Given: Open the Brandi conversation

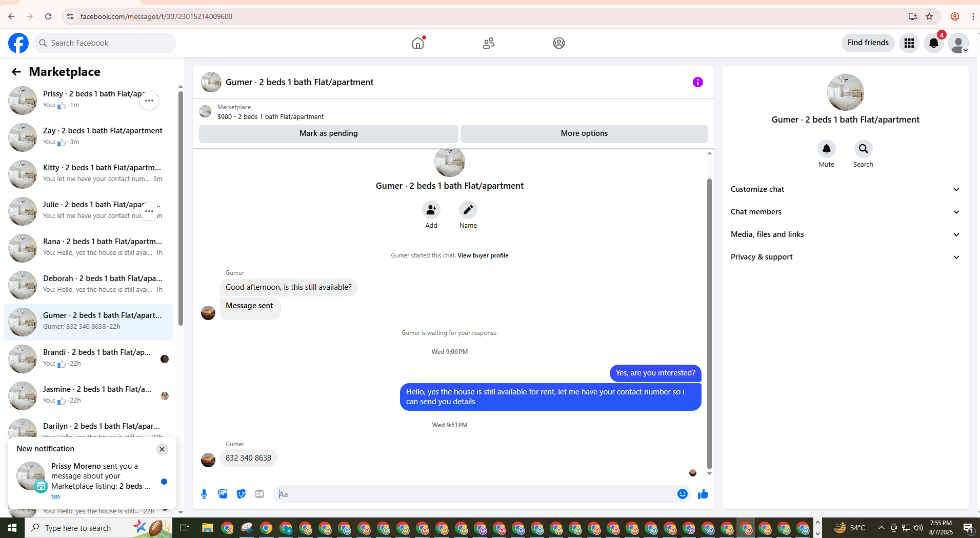Looking at the screenshot, I should tap(88, 359).
